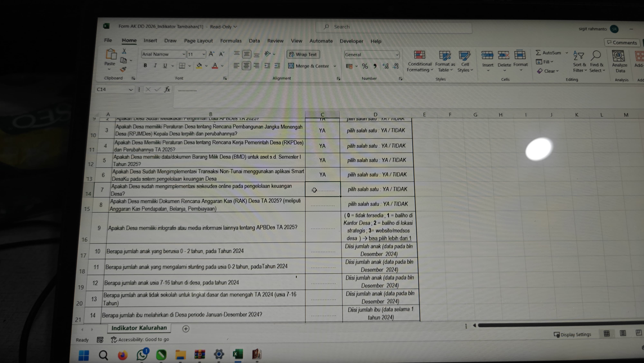Click the Insert Function fx icon
644x363 pixels.
pyautogui.click(x=167, y=89)
